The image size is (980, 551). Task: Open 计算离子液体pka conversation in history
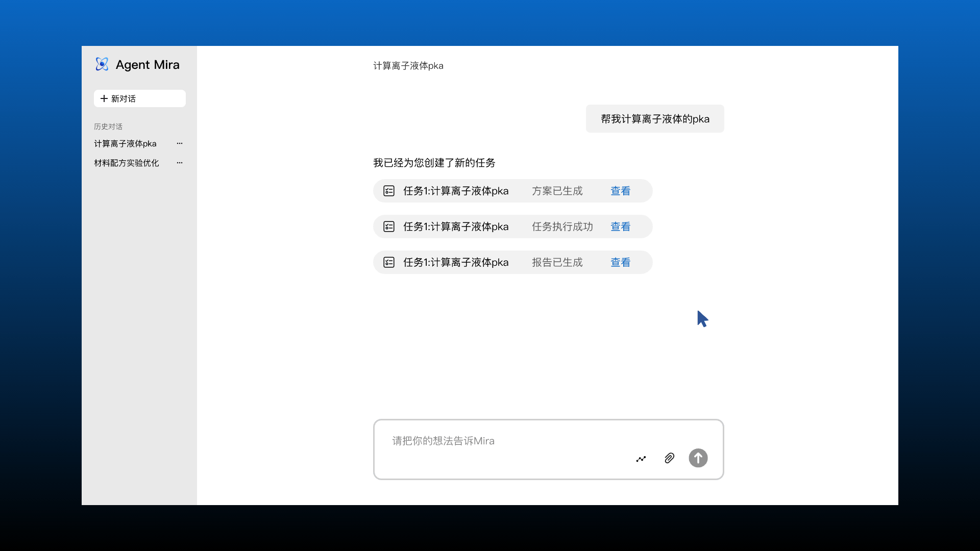coord(125,144)
